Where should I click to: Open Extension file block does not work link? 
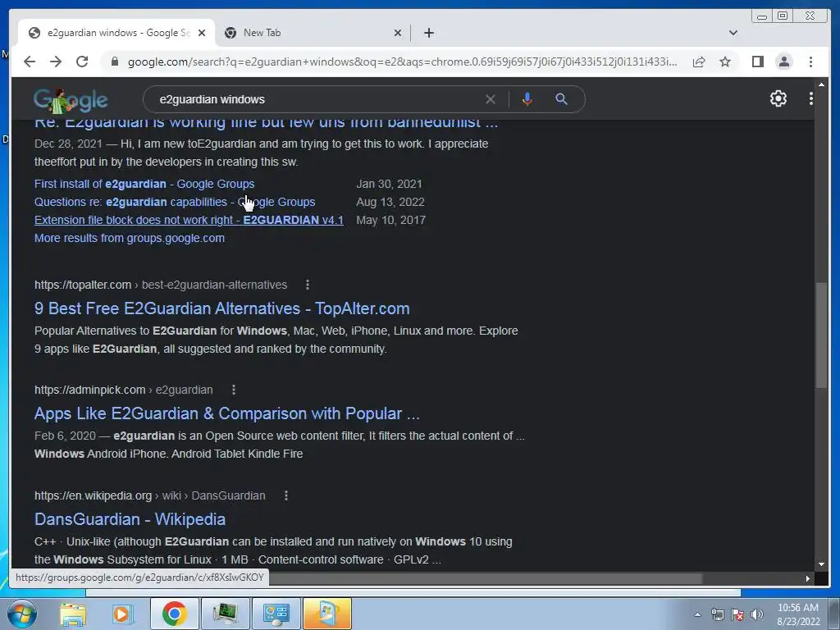point(189,220)
